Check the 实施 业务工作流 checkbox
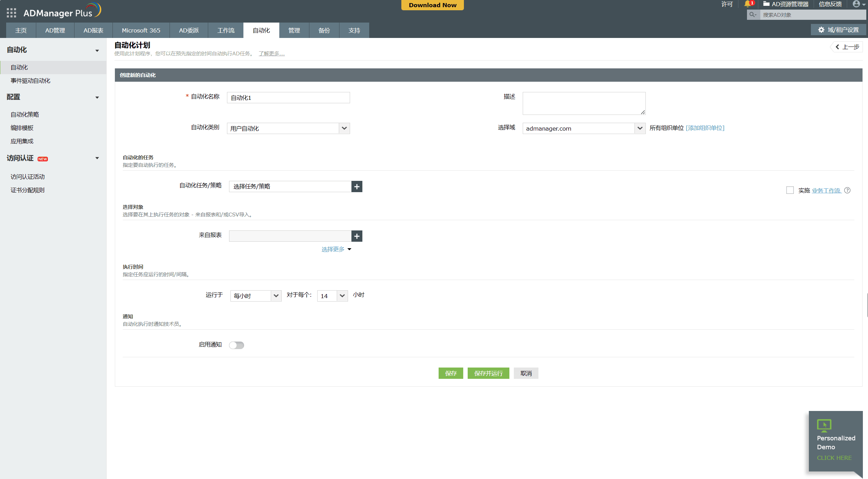The width and height of the screenshot is (868, 479). click(790, 190)
